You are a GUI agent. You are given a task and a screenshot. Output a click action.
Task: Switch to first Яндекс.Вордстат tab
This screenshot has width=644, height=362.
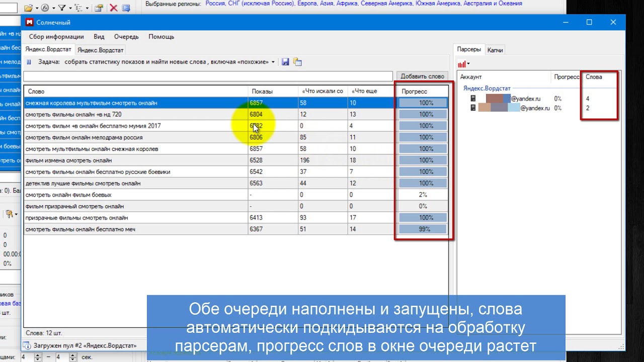pos(49,50)
